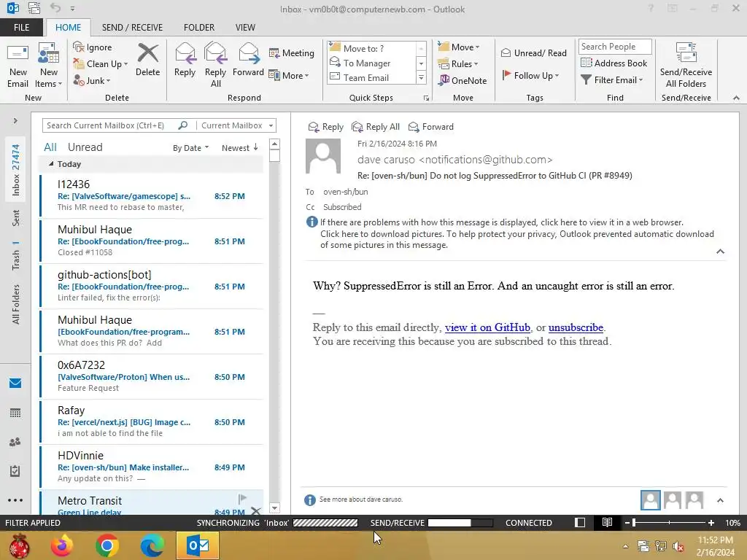Open the More respond options

pos(289,75)
